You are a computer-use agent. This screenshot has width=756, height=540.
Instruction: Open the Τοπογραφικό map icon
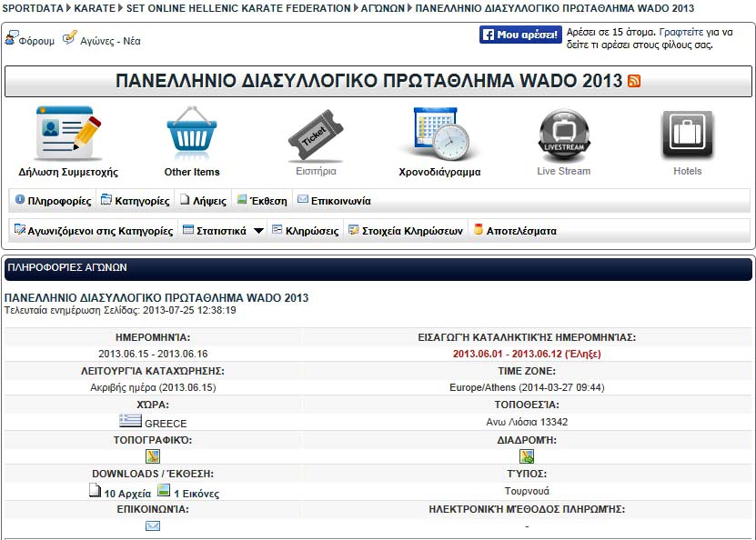(x=153, y=456)
